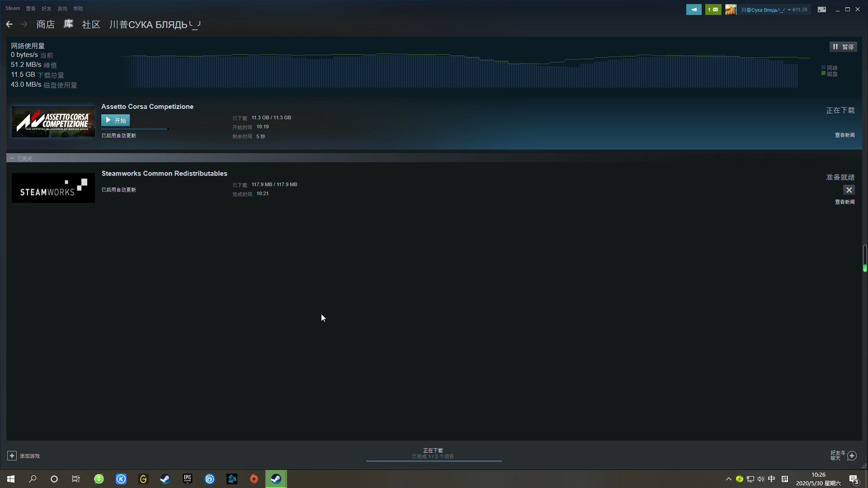Click the vertical scrollbar on right edge
868x488 pixels.
click(x=865, y=258)
